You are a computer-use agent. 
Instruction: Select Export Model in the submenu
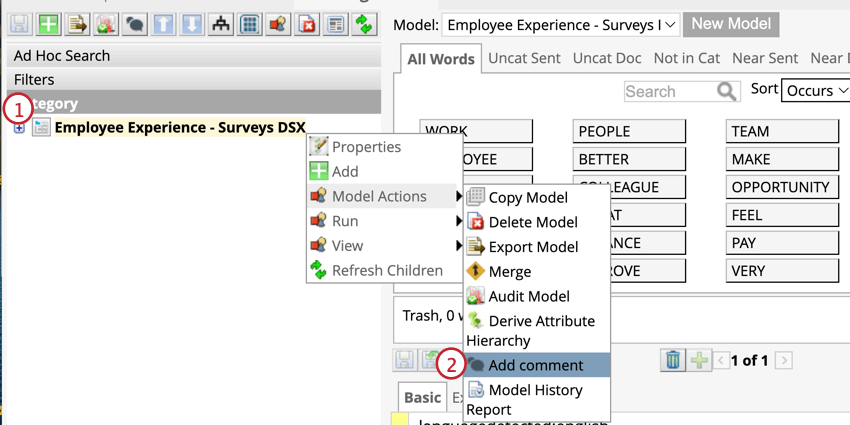coord(532,247)
